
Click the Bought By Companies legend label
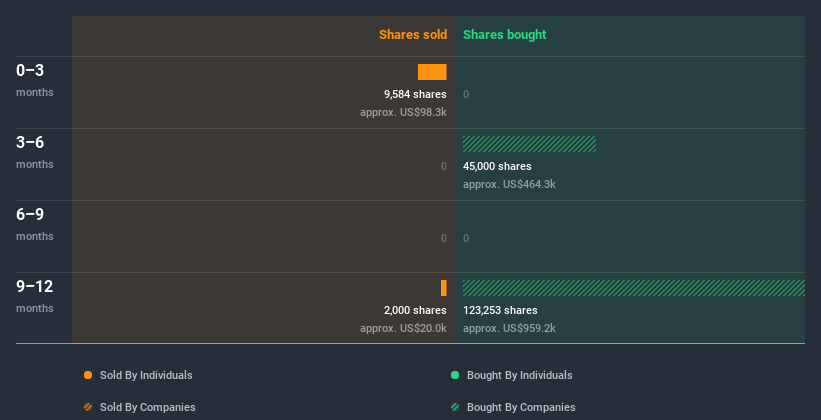pos(521,407)
